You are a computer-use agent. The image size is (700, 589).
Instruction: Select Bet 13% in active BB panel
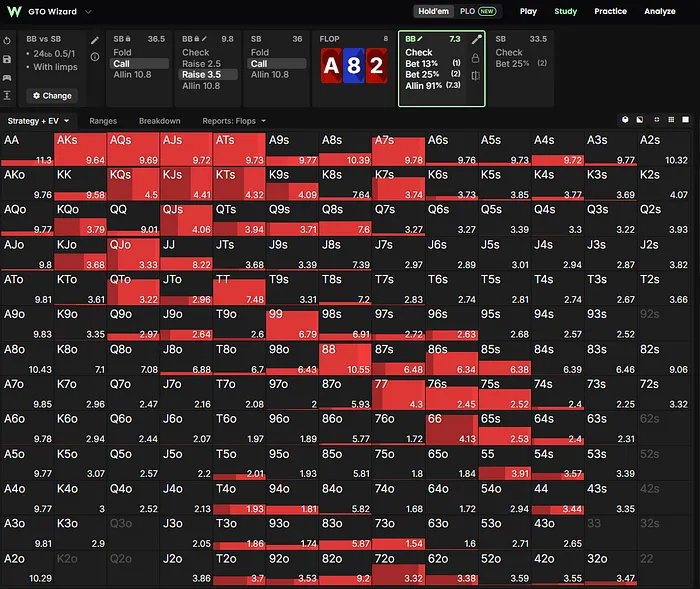click(433, 63)
